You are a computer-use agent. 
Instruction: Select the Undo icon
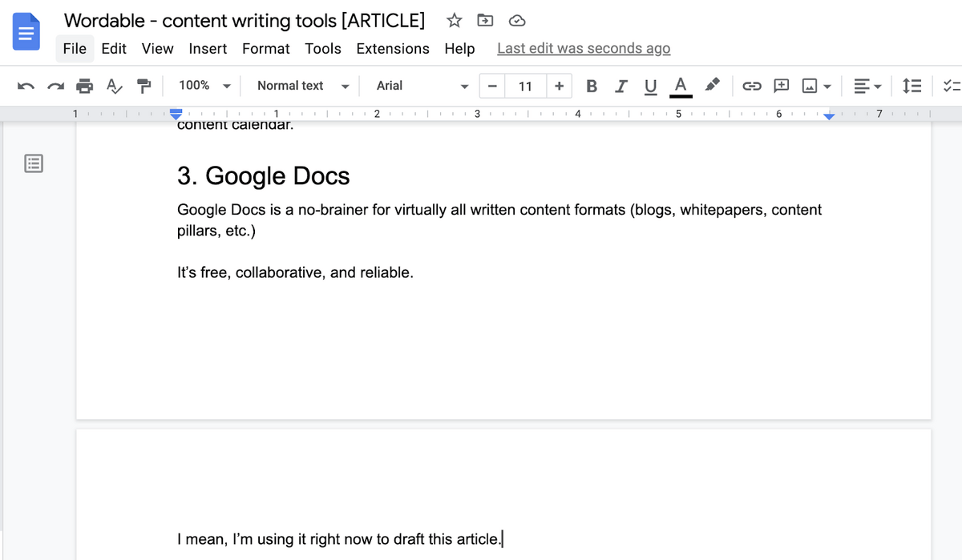tap(24, 86)
